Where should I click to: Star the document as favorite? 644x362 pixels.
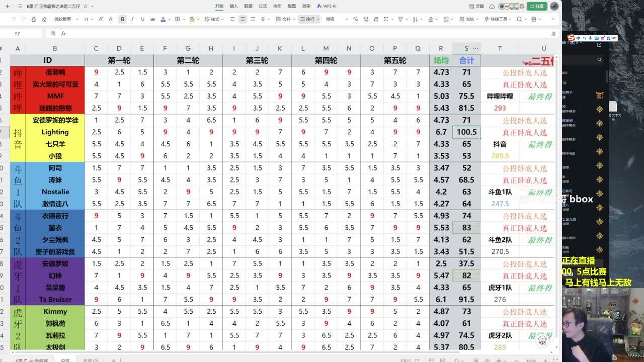(x=85, y=6)
